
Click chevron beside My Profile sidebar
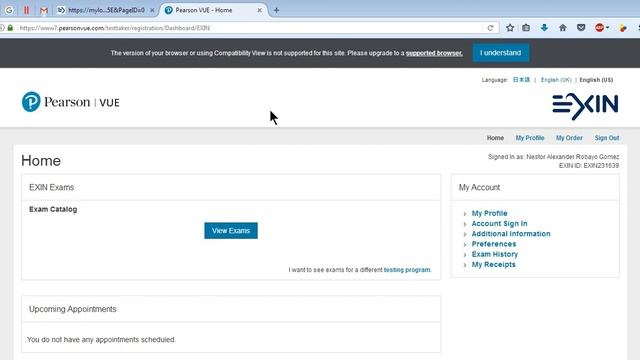(x=465, y=214)
